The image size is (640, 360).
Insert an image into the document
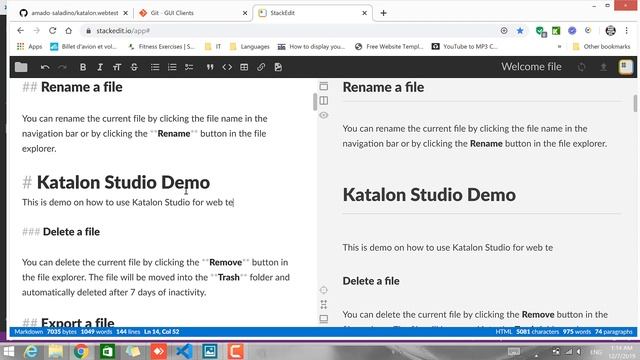278,67
